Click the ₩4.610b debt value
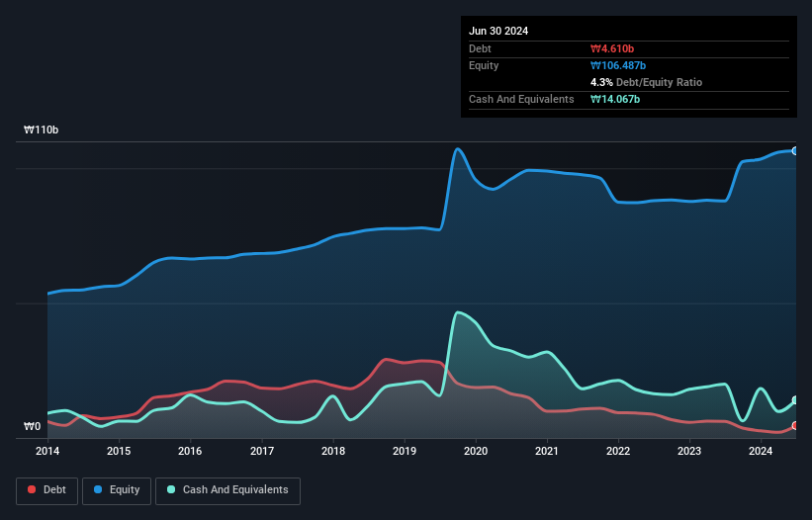Viewport: 812px width, 520px height. [612, 48]
